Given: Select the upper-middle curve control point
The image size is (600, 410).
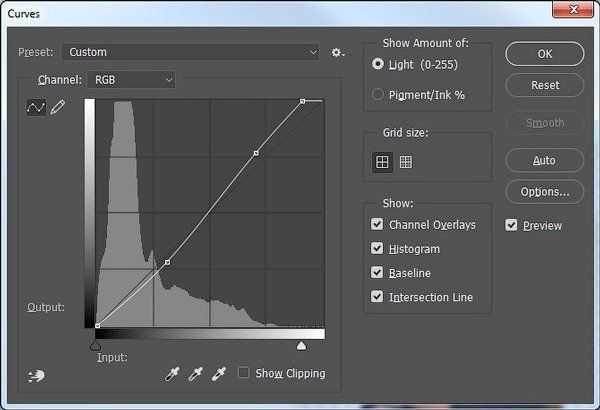Looking at the screenshot, I should click(256, 153).
